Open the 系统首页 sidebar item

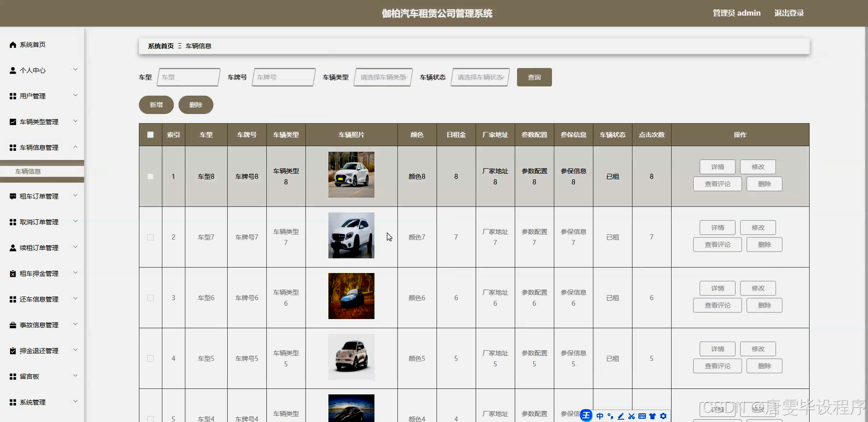42,45
